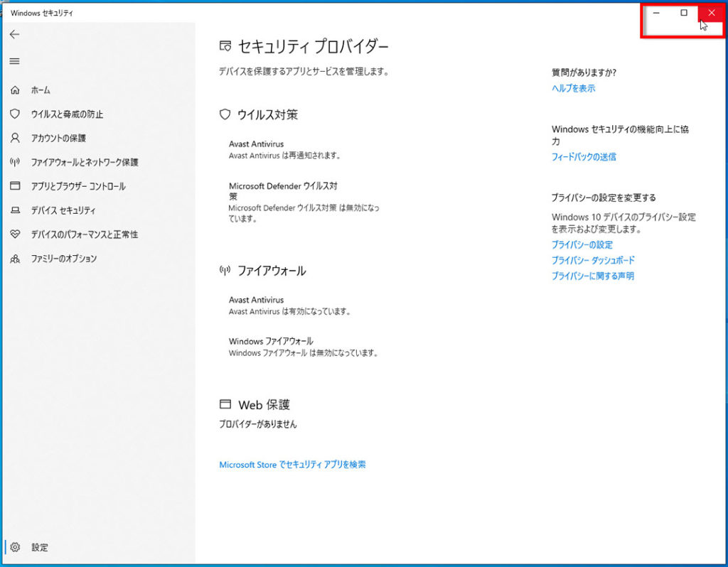Image resolution: width=728 pixels, height=567 pixels.
Task: Click the ヘルプを表示 link
Action: click(573, 88)
